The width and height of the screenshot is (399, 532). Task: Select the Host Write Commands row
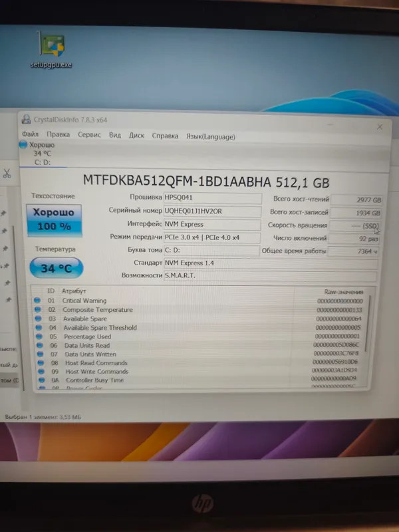point(200,372)
